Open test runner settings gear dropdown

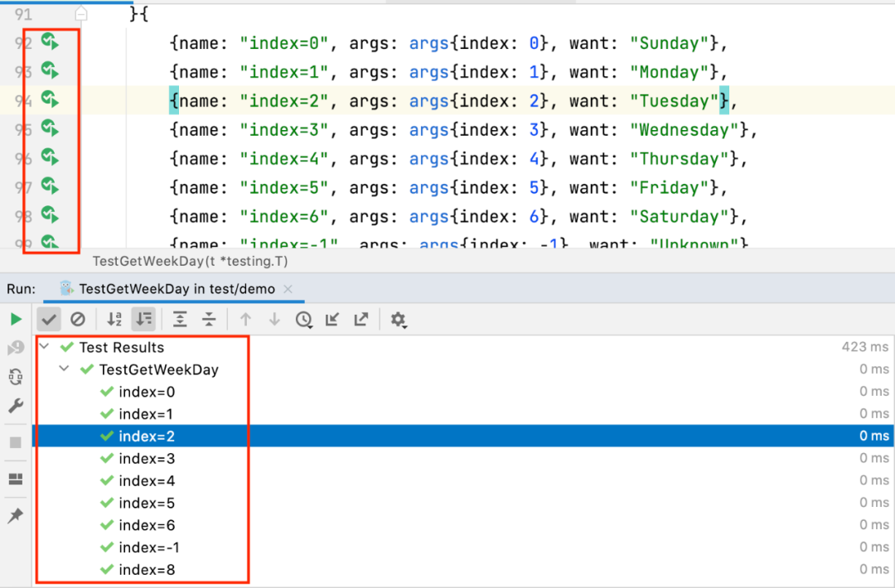[399, 319]
